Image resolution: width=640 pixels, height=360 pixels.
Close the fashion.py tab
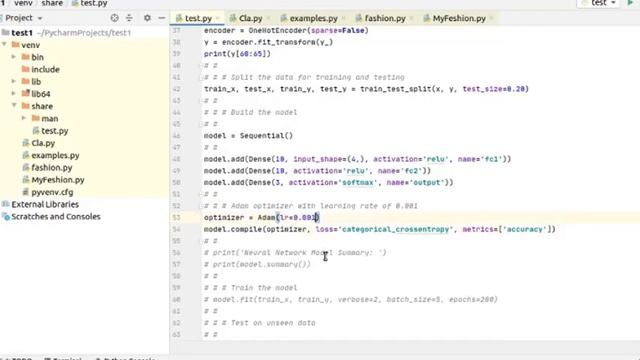[411, 18]
